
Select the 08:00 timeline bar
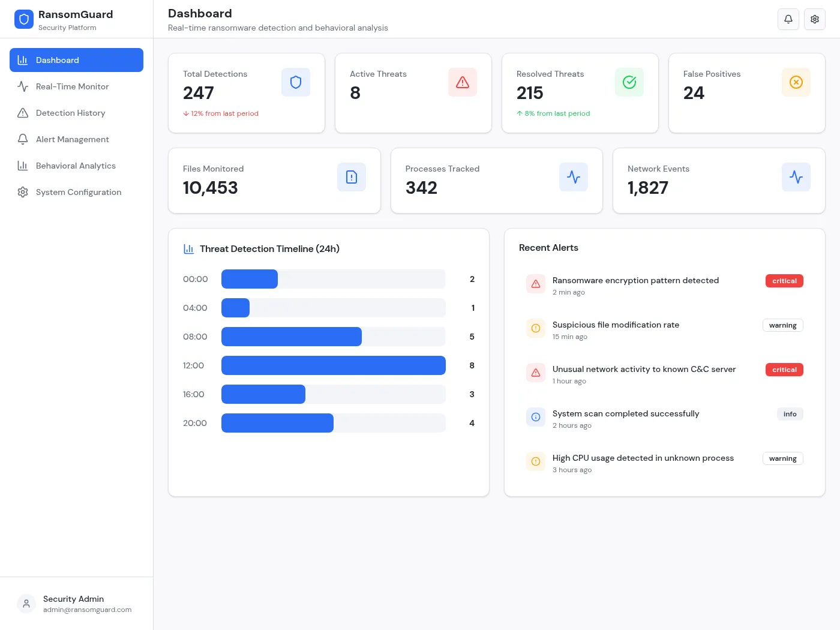coord(292,337)
